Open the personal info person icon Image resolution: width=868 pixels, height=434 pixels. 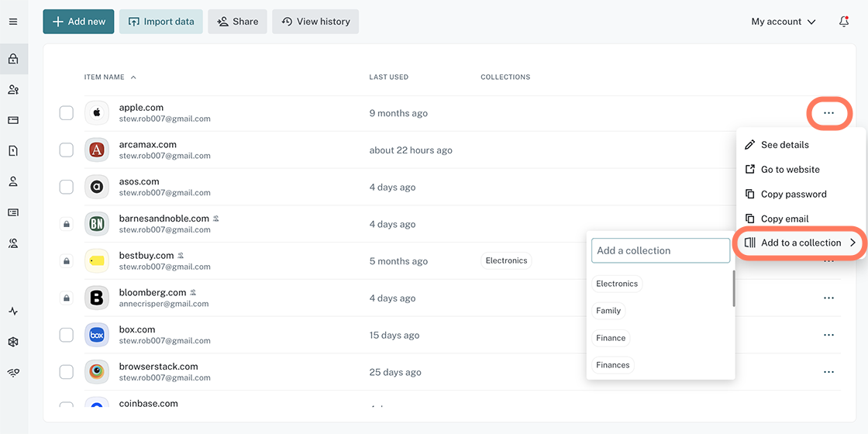tap(13, 181)
